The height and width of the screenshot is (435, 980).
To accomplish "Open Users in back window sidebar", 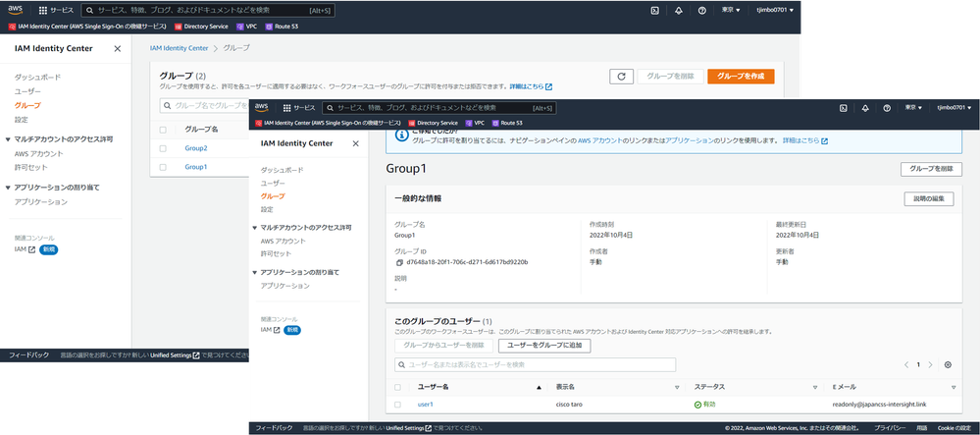I will 27,91.
